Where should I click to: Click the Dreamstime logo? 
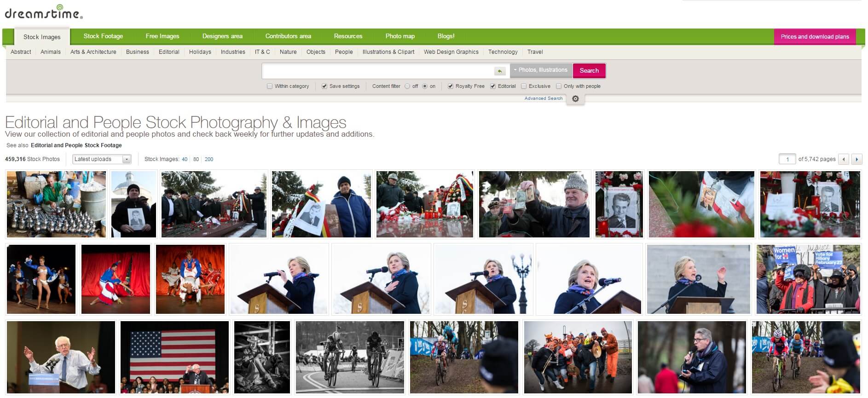(44, 12)
